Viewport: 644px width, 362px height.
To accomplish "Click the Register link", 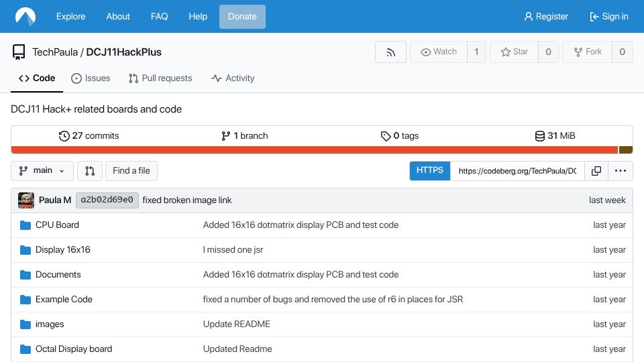I will 546,16.
